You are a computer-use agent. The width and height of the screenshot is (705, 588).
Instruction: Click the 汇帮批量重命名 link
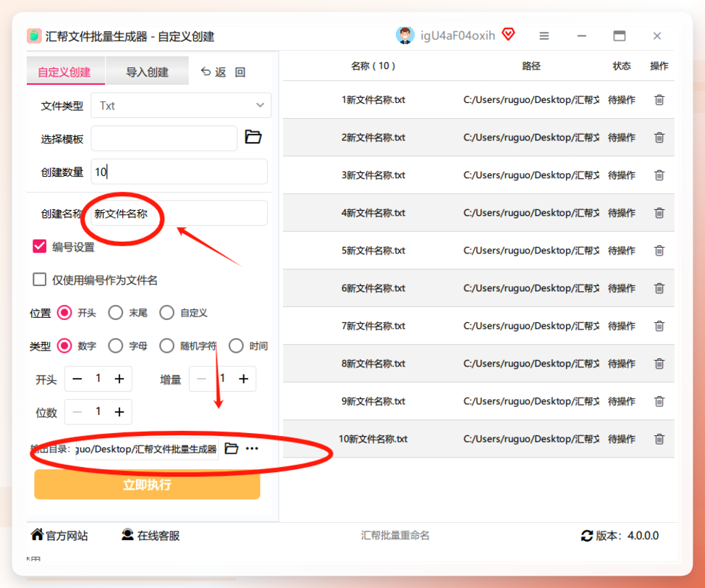(x=395, y=535)
